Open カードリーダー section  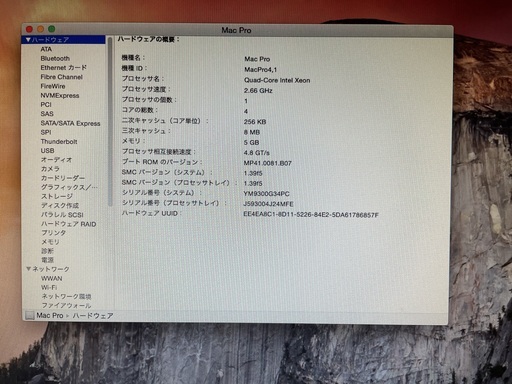[x=63, y=178]
